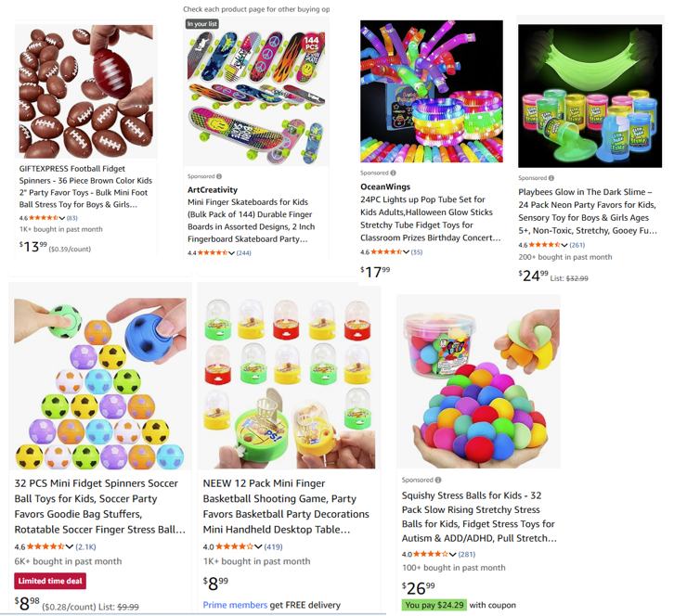
Task: Open GIFTEXPRESS Football Fidget Spinners title link
Action: point(85,186)
